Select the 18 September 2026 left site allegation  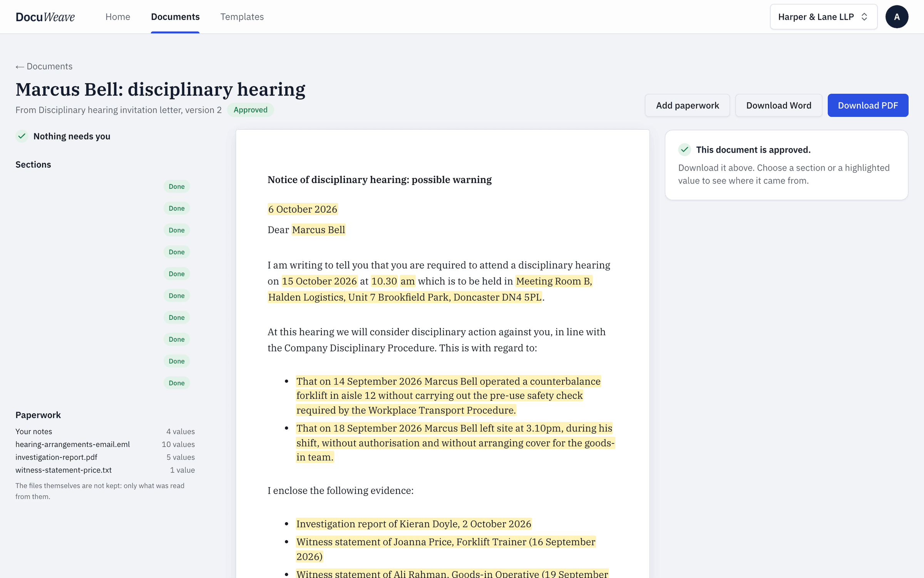[455, 443]
